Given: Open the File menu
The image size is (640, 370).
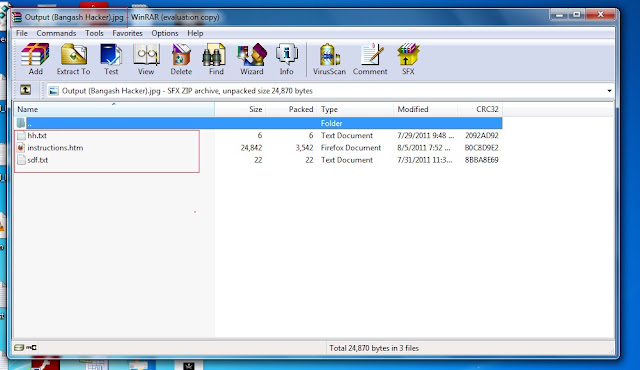Looking at the screenshot, I should [x=22, y=33].
